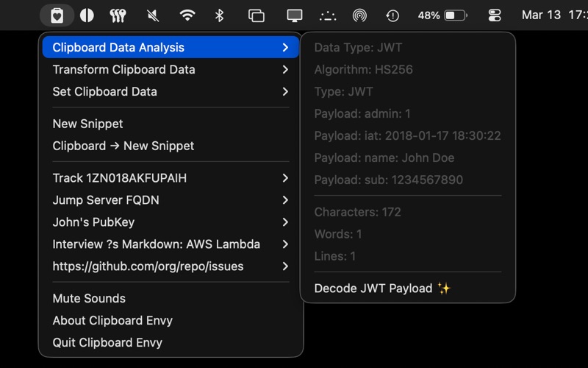Click the Mar 13 date in menu bar
Image resolution: width=588 pixels, height=368 pixels.
click(541, 15)
